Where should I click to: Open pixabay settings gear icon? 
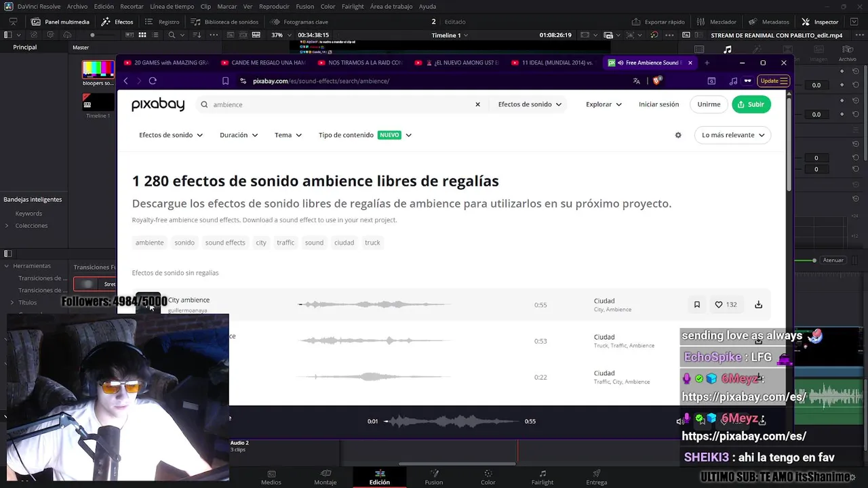point(678,135)
